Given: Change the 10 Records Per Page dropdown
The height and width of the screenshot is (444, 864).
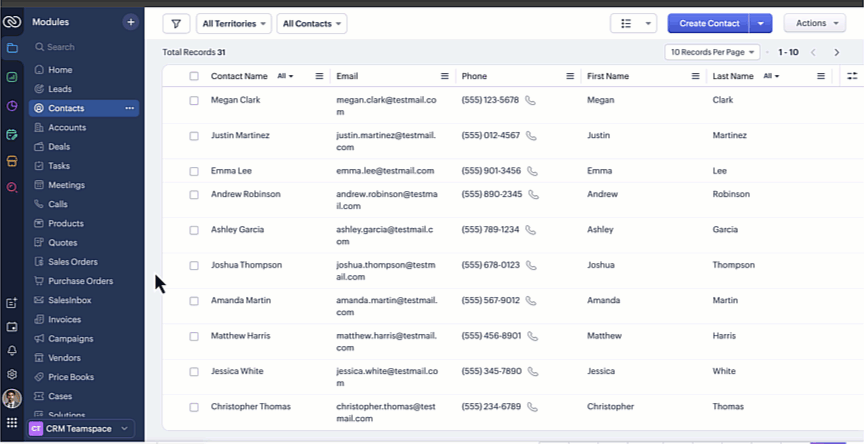Looking at the screenshot, I should (x=712, y=52).
